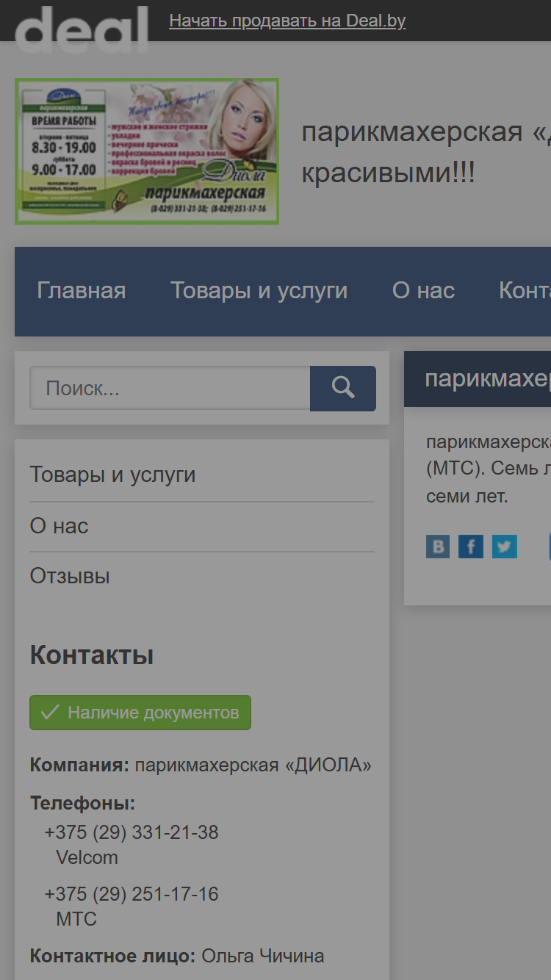Open the Диола hair salon banner image
The image size is (551, 980).
147,151
